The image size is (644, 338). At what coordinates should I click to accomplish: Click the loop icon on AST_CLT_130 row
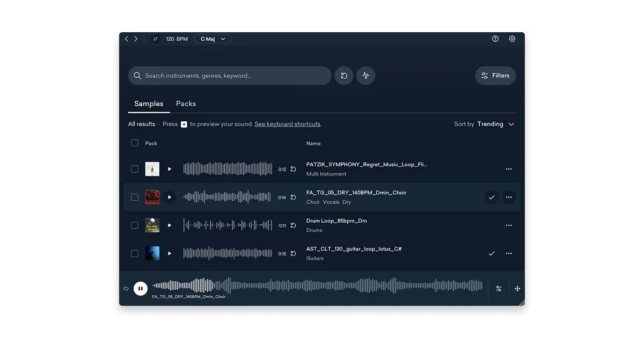click(x=293, y=253)
